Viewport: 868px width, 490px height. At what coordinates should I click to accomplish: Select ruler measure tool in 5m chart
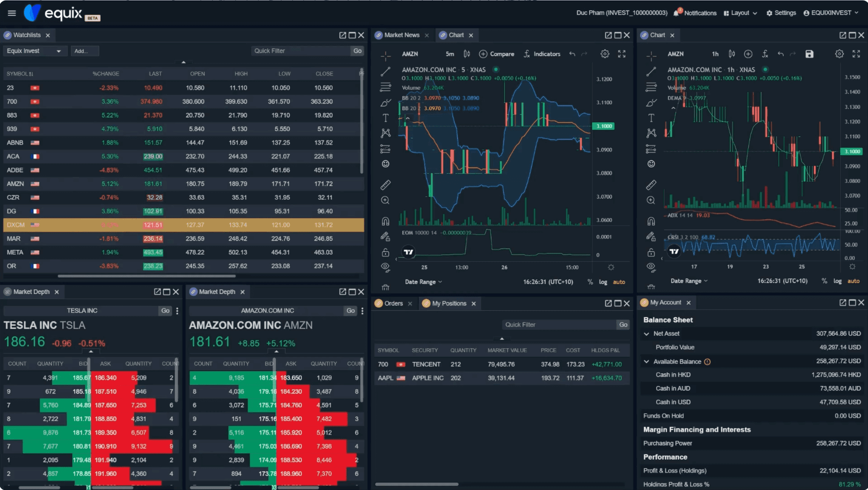(x=386, y=185)
